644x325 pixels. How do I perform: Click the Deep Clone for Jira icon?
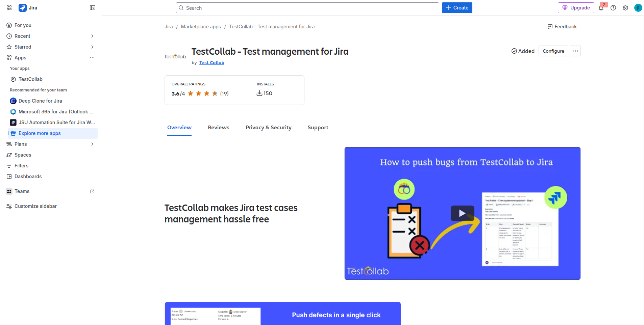pyautogui.click(x=13, y=101)
